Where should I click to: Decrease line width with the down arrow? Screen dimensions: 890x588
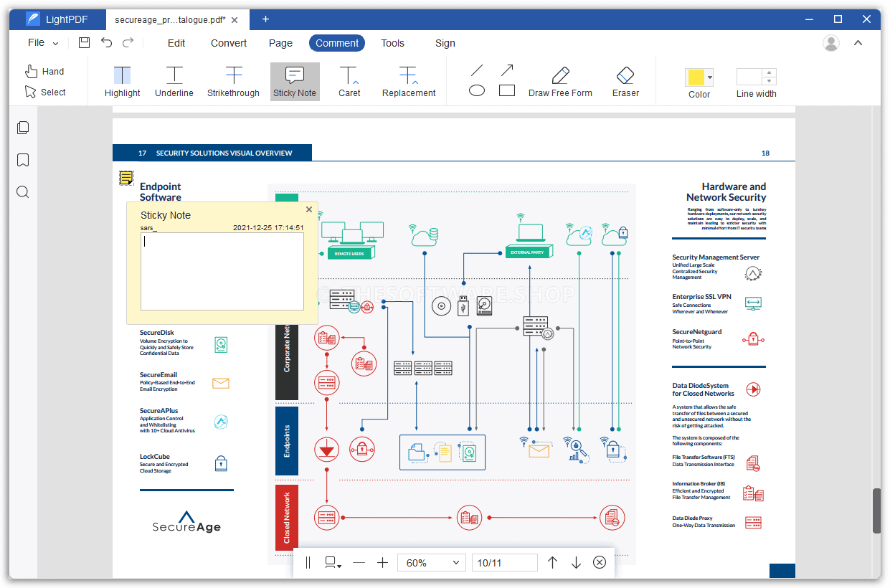pos(769,82)
